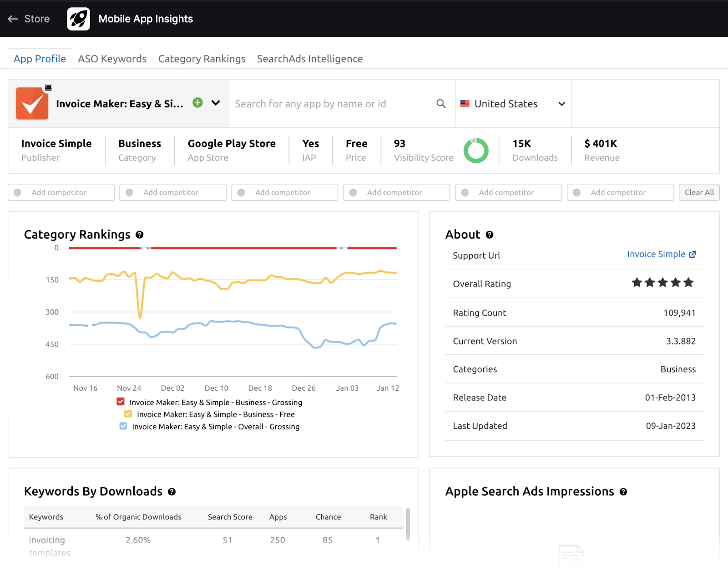Screen dimensions: 728x584
Task: Click the Visibility Score donut chart
Action: coord(476,151)
